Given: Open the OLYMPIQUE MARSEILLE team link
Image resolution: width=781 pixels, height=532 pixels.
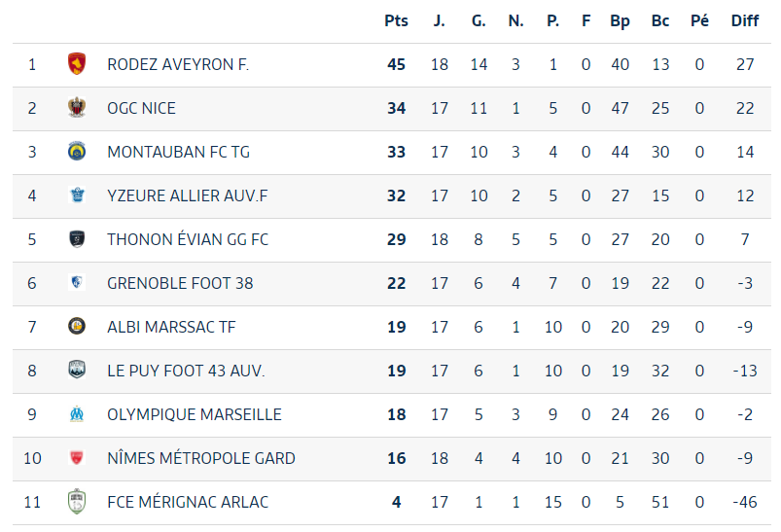Looking at the screenshot, I should coord(195,414).
